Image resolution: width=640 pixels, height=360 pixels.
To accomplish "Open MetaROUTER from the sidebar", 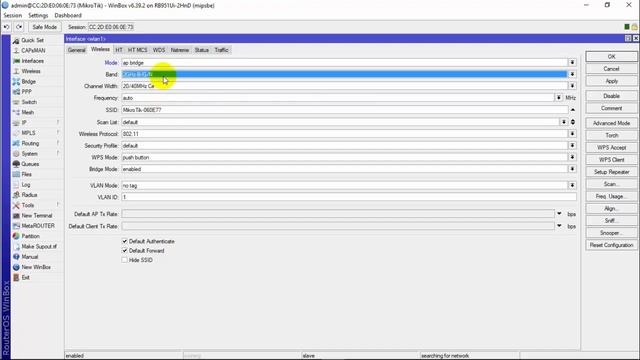I will 38,226.
